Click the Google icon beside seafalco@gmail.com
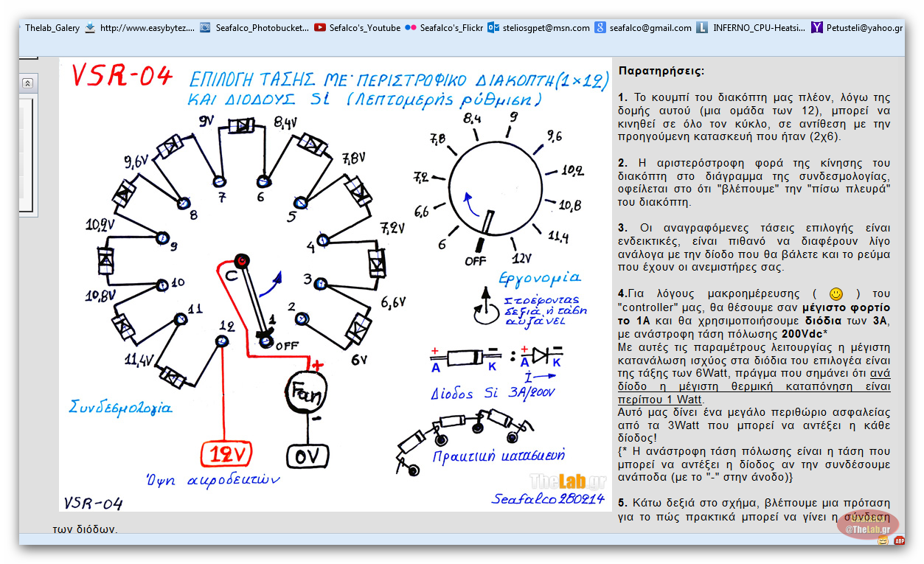Viewport: 924px width, 564px height. pos(601,28)
